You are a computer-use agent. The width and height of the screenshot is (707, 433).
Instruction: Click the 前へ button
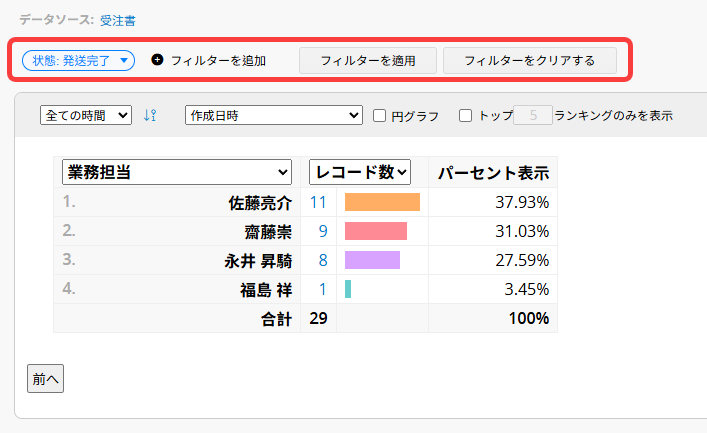click(x=45, y=379)
